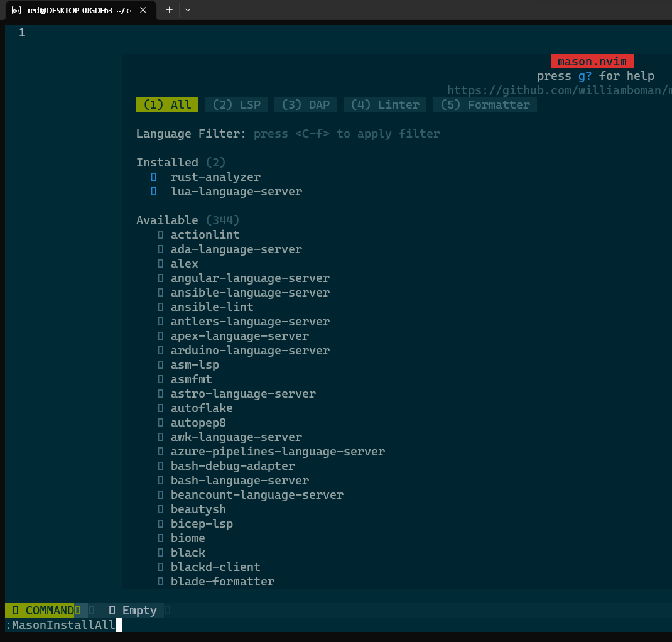
Task: Select the apex-language-server package
Action: pyautogui.click(x=240, y=336)
